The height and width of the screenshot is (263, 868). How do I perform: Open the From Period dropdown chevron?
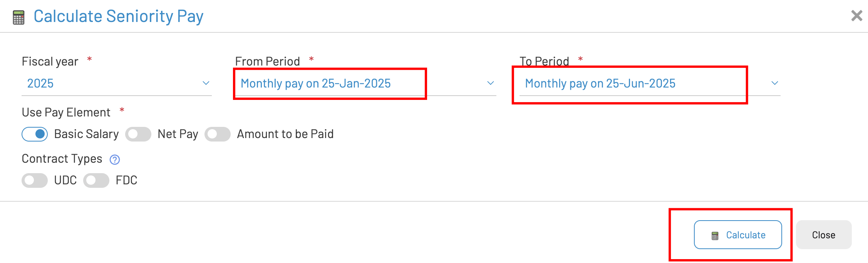[x=490, y=83]
